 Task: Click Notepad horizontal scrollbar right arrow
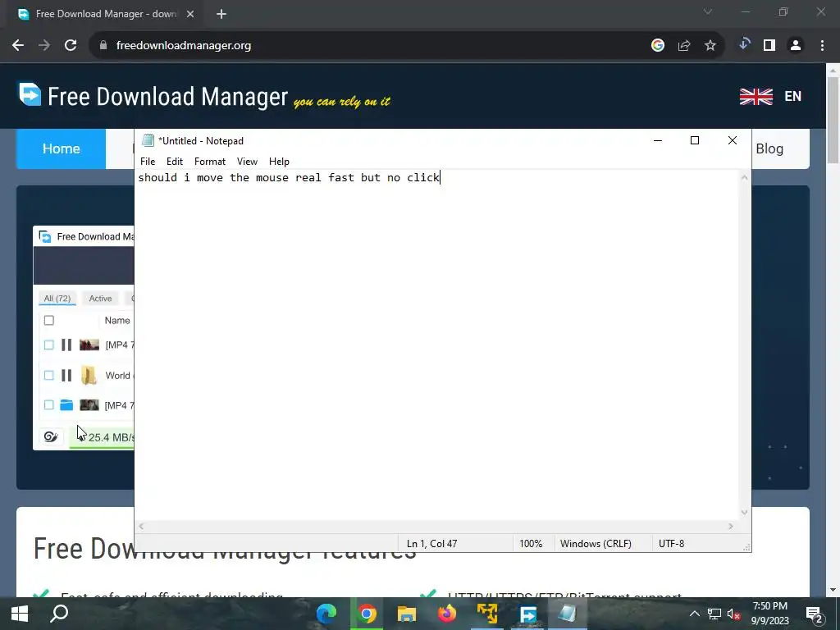pyautogui.click(x=731, y=527)
